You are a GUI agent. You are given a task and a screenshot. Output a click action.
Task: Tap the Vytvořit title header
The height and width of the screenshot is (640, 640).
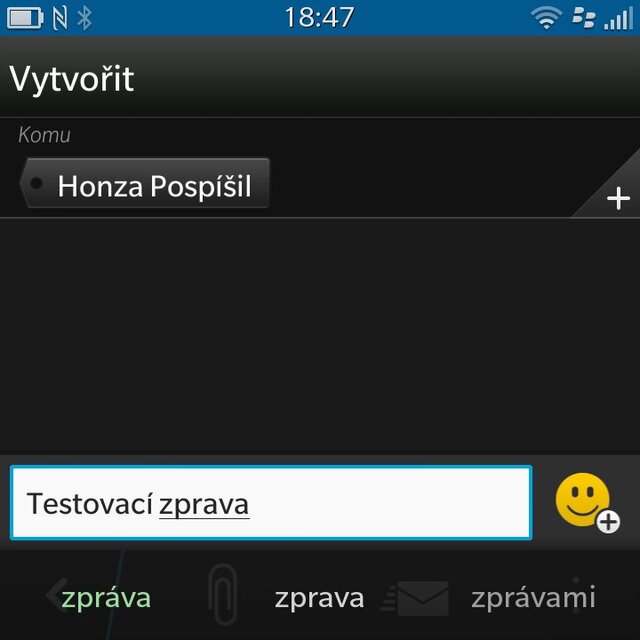pos(71,79)
